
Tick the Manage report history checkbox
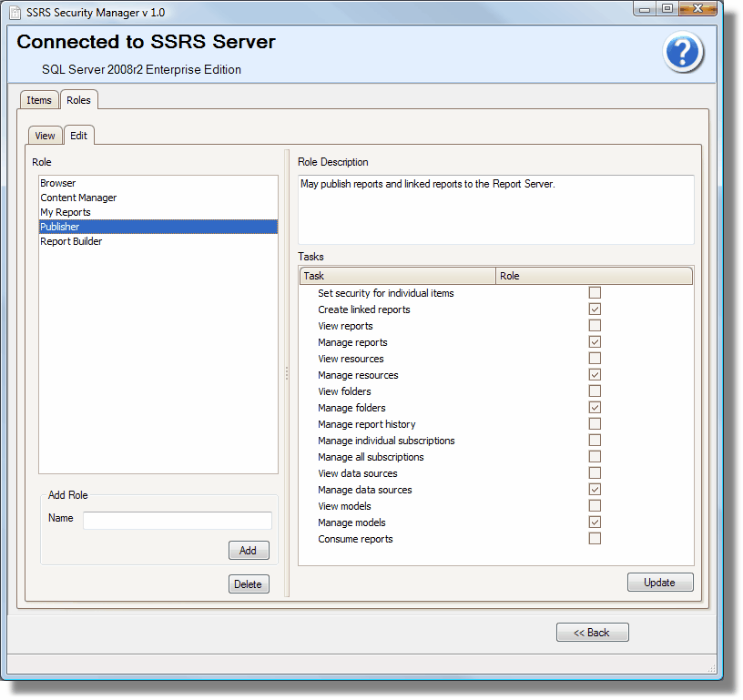595,423
